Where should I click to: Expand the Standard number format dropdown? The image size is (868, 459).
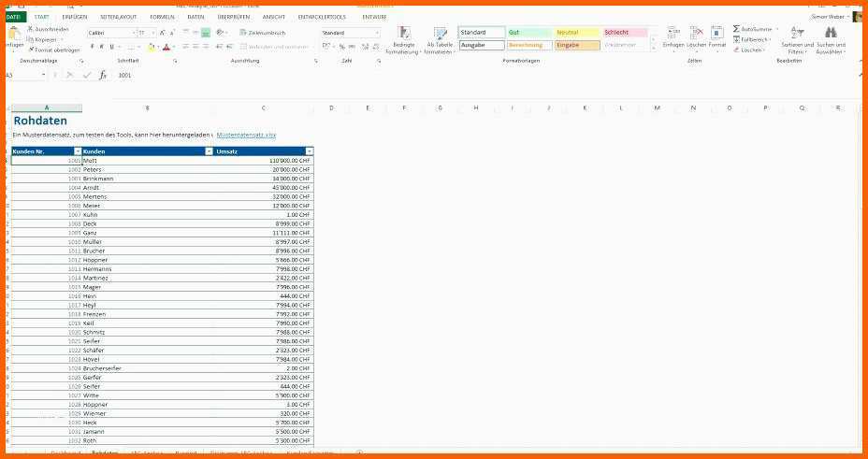tap(377, 33)
